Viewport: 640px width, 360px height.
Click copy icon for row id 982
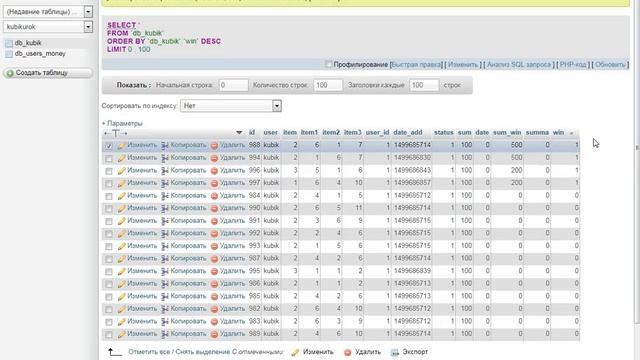[164, 309]
